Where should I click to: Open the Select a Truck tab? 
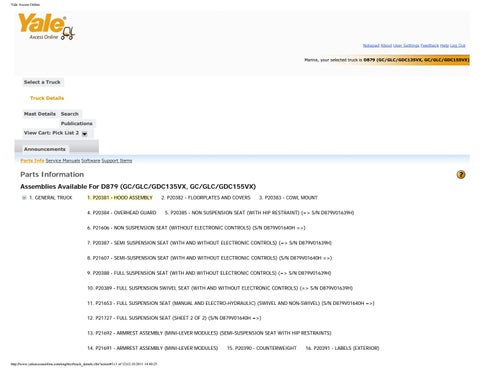pyautogui.click(x=42, y=82)
